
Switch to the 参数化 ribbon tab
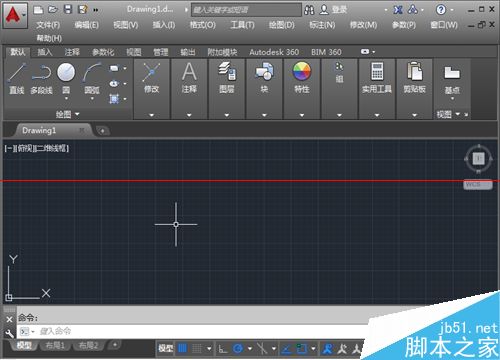[103, 52]
